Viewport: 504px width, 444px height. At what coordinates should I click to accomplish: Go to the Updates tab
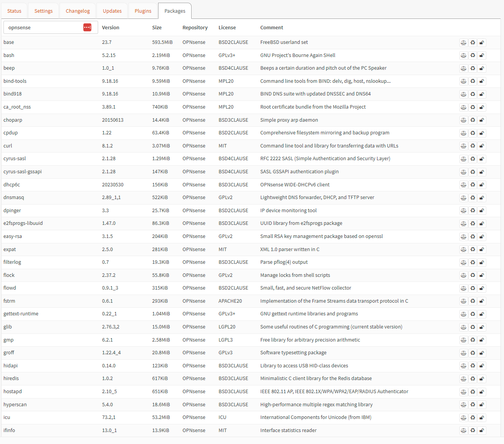(112, 11)
